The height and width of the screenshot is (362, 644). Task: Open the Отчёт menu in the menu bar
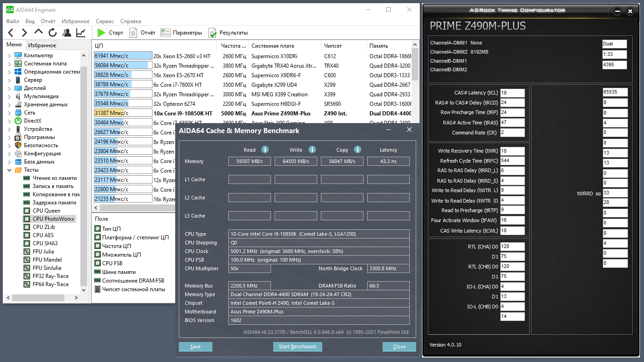pyautogui.click(x=48, y=21)
